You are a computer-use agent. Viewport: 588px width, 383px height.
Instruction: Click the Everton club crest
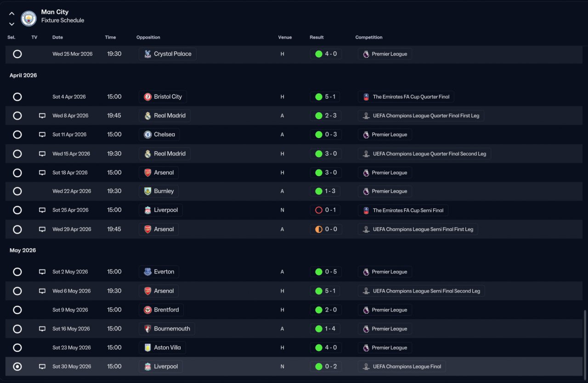pyautogui.click(x=147, y=272)
